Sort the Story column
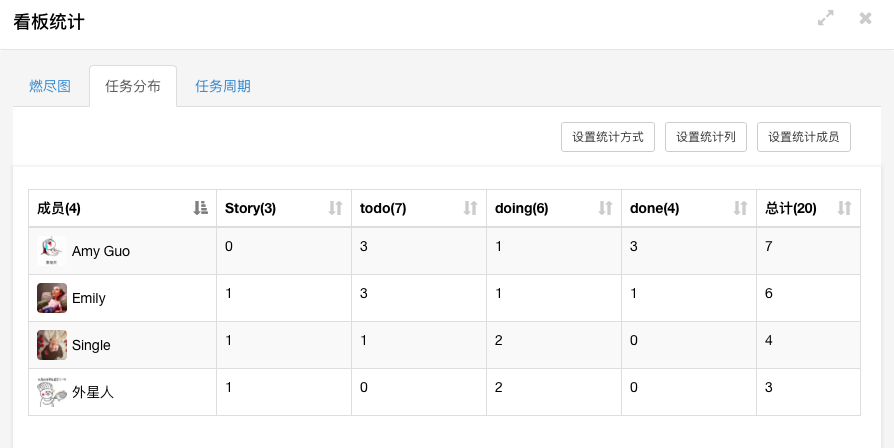 [335, 208]
